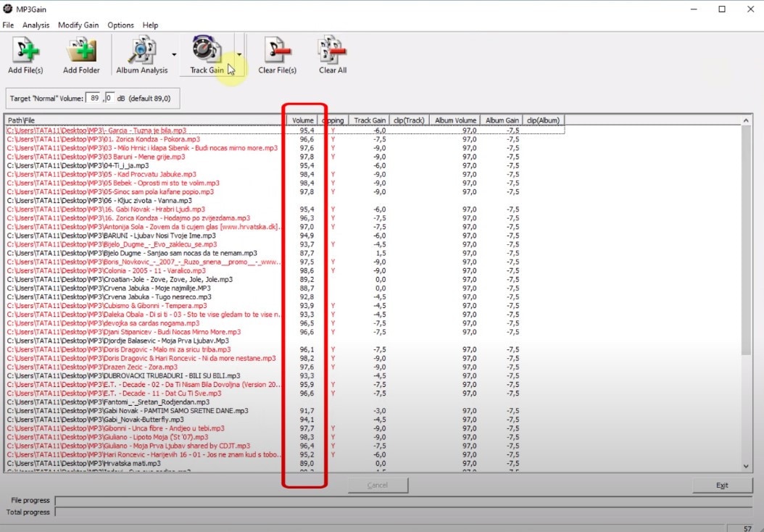Select Gibonni - Unca fibre - Andjeo u tebi.mp3
The width and height of the screenshot is (764, 532).
[x=285, y=429]
